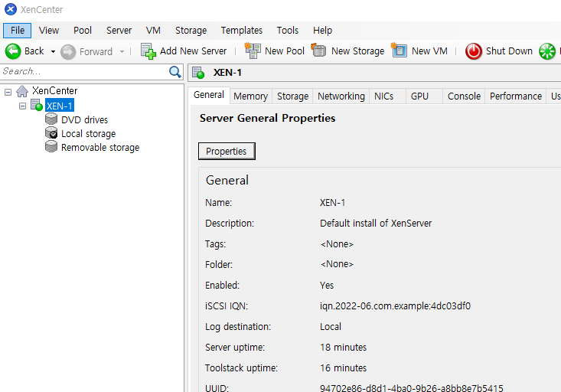Select the XenCenter root tree label
This screenshot has height=392, width=561.
pos(55,90)
